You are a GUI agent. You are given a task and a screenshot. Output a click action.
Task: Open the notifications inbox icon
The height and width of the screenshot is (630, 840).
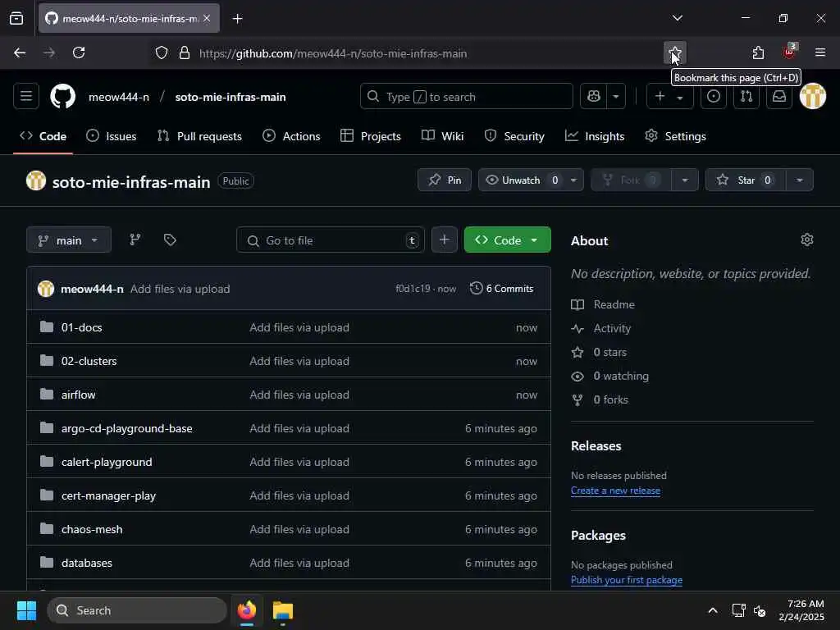(779, 97)
